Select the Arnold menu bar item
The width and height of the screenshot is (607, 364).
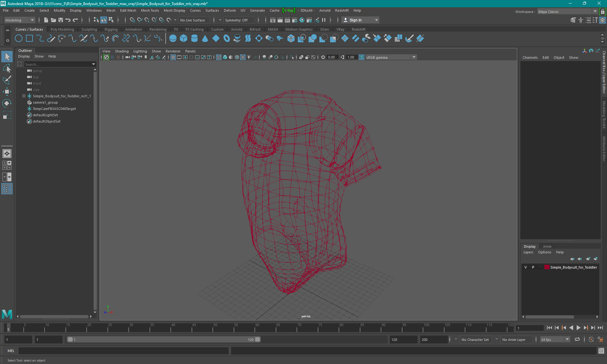325,10
